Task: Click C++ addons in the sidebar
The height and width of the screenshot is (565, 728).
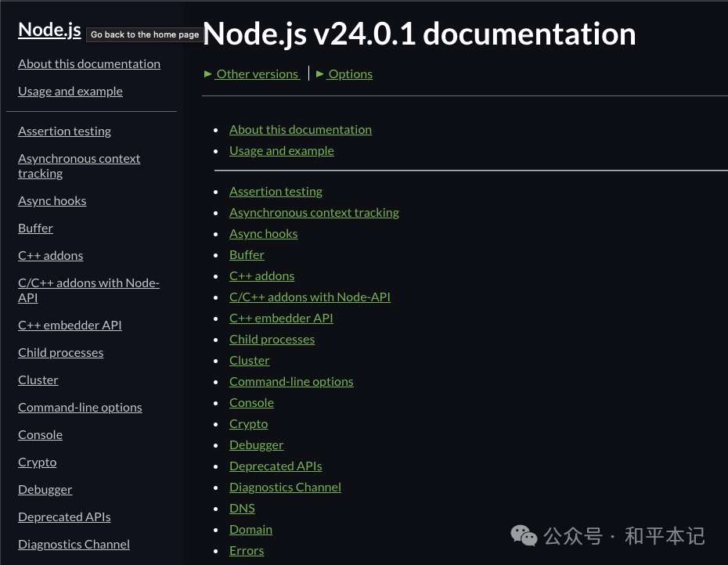Action: [51, 256]
